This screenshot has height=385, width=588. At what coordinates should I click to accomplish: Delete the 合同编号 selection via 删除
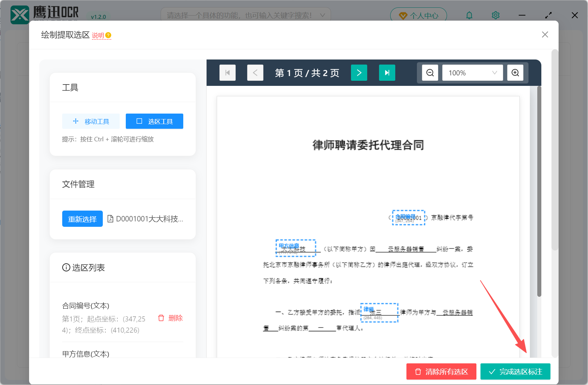tap(170, 318)
